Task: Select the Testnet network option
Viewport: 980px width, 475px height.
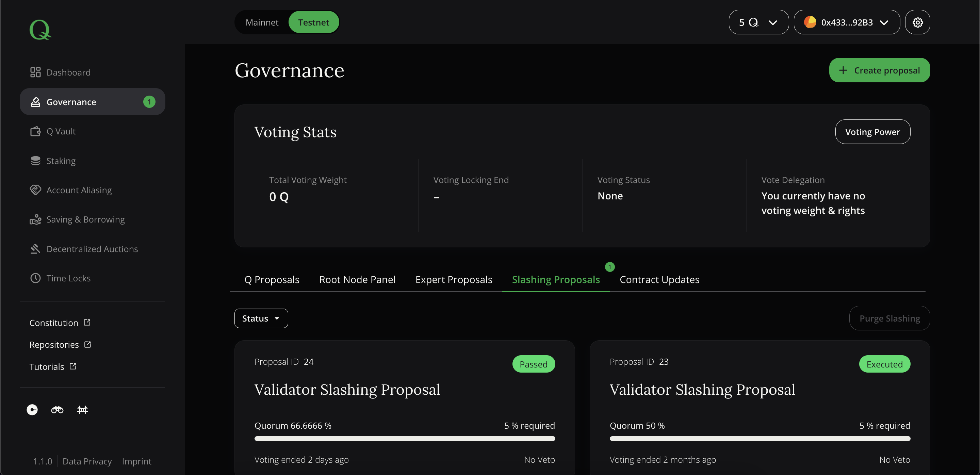Action: [x=313, y=22]
